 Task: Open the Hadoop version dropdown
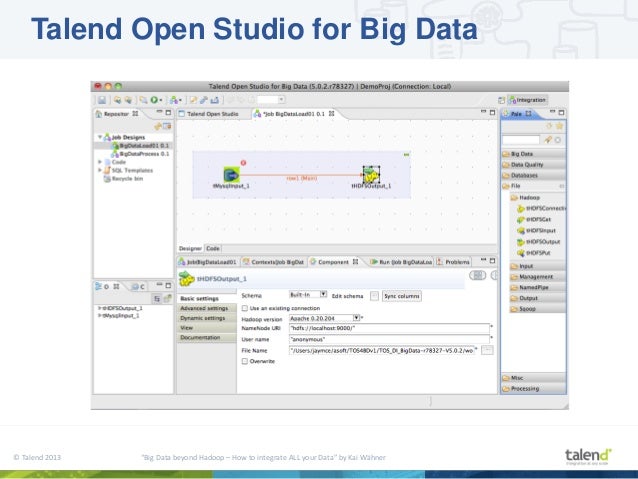coord(324,318)
